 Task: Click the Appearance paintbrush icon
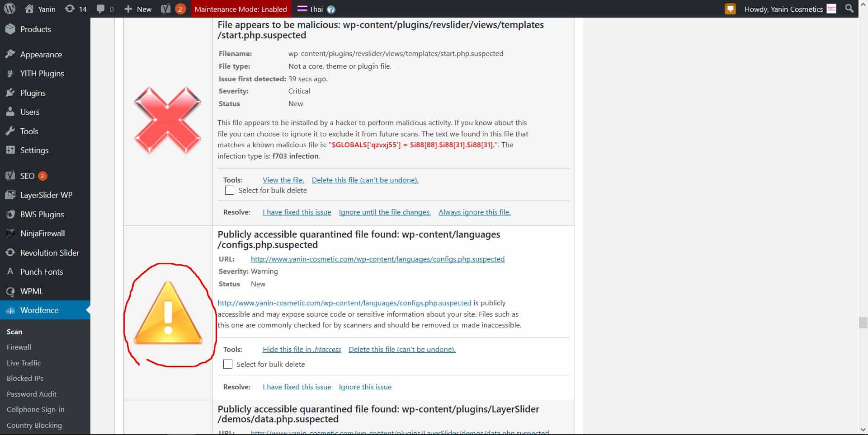10,54
